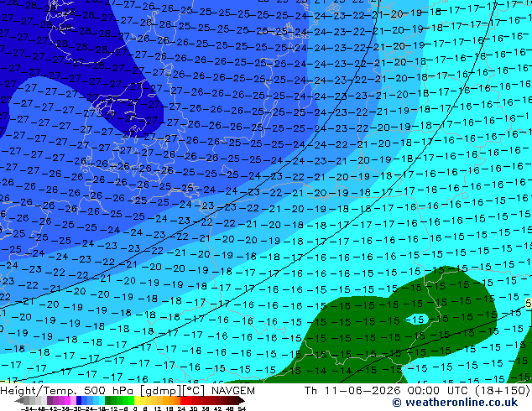This screenshot has width=532, height=411.
Task: Click the gray swatch at scale's left end
Action: (19, 400)
